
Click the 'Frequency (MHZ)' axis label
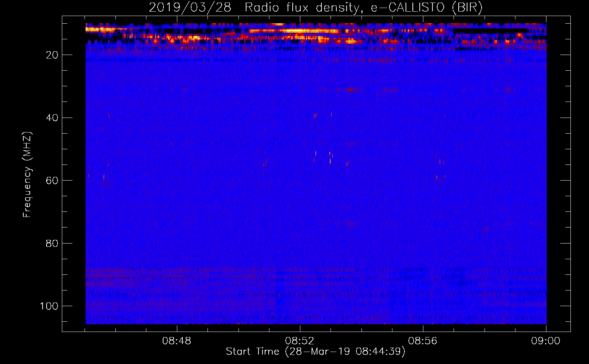27,174
